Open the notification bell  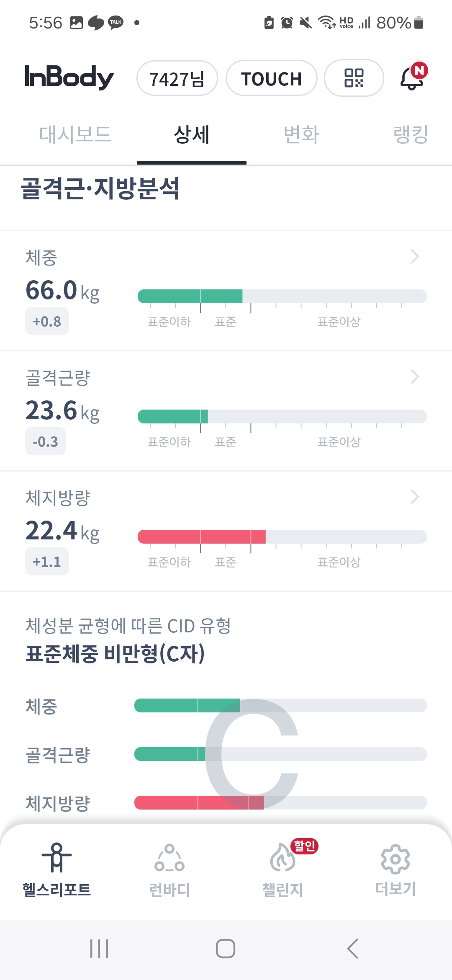pyautogui.click(x=413, y=78)
